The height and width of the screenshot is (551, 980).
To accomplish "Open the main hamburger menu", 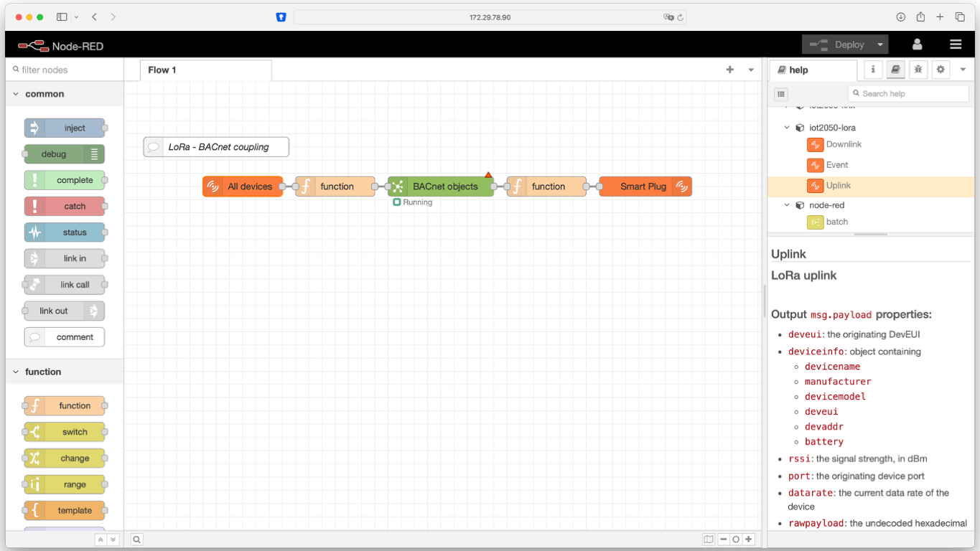I will tap(956, 44).
